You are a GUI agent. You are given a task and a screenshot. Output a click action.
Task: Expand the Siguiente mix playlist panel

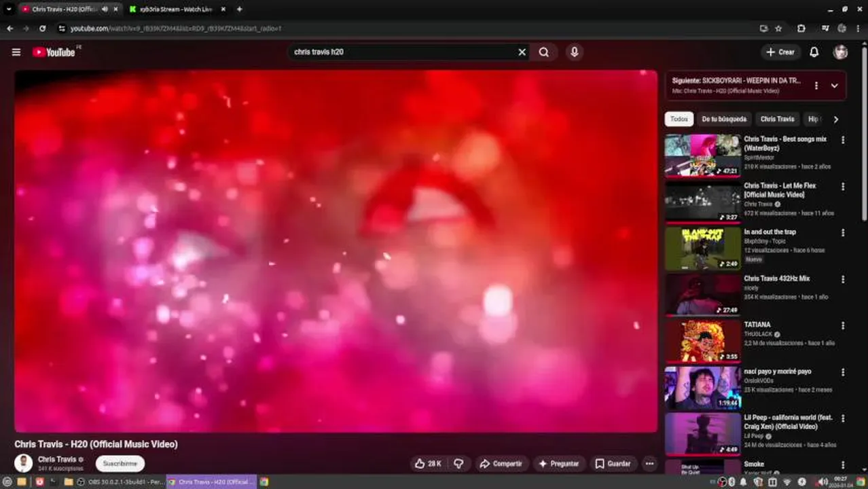pos(834,86)
